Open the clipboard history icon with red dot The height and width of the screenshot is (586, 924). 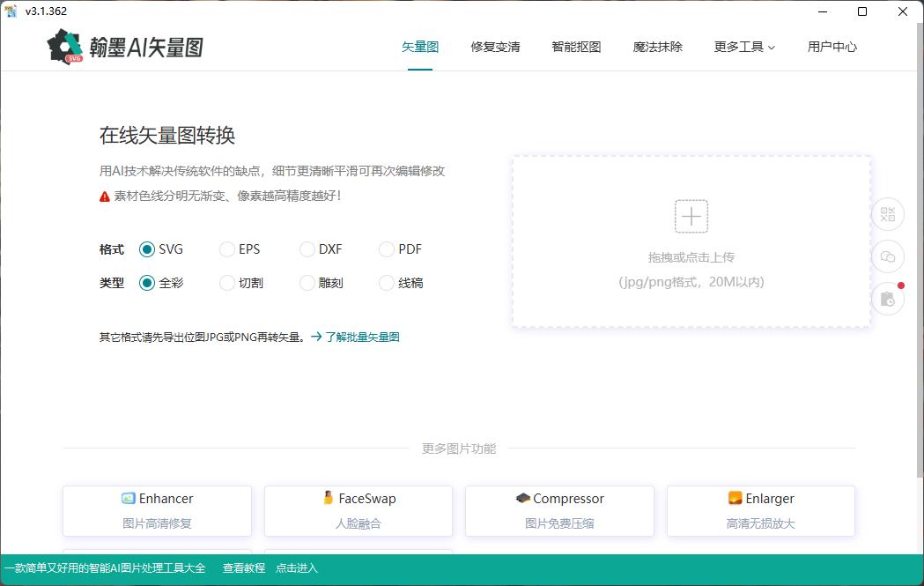point(887,299)
